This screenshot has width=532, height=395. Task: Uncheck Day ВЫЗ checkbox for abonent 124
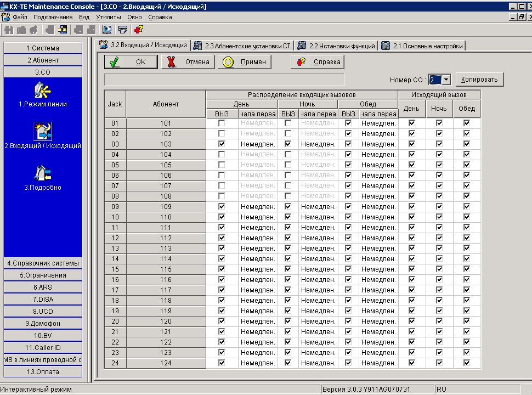[222, 363]
